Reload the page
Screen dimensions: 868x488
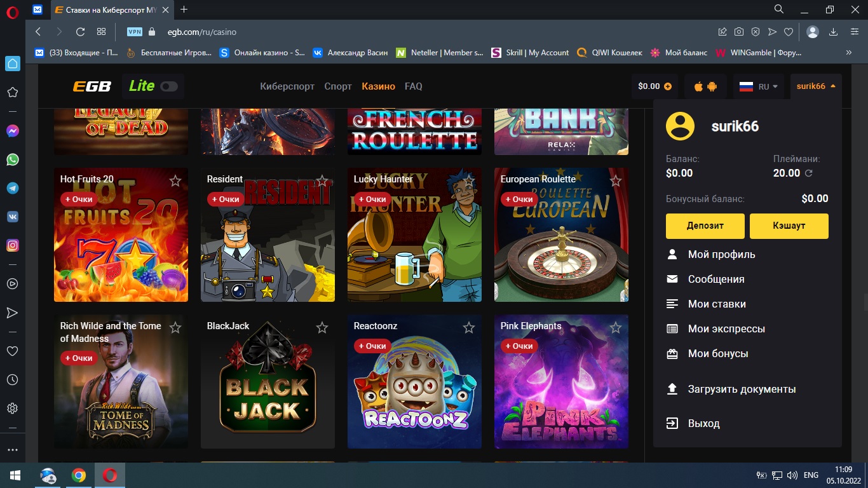click(x=80, y=32)
